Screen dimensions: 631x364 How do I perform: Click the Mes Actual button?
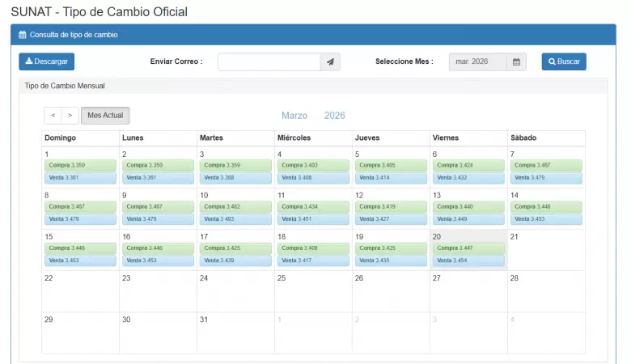click(105, 116)
